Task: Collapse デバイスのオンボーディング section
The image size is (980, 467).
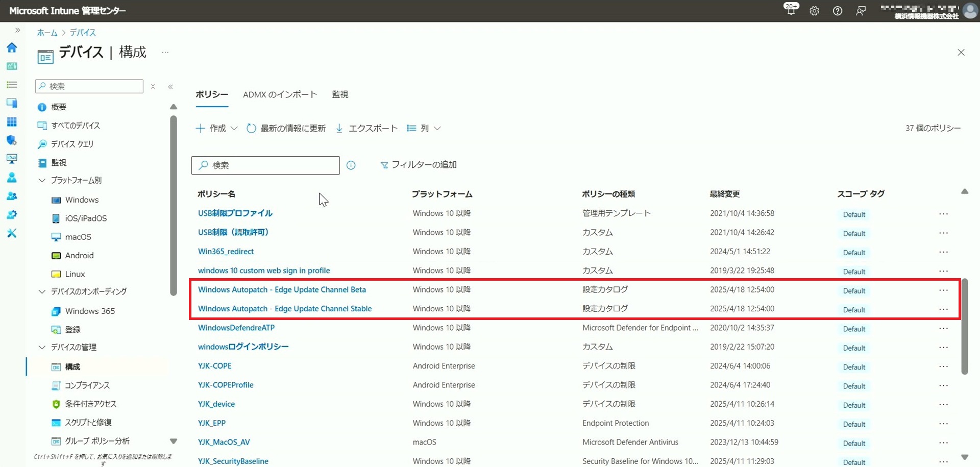Action: 83,291
